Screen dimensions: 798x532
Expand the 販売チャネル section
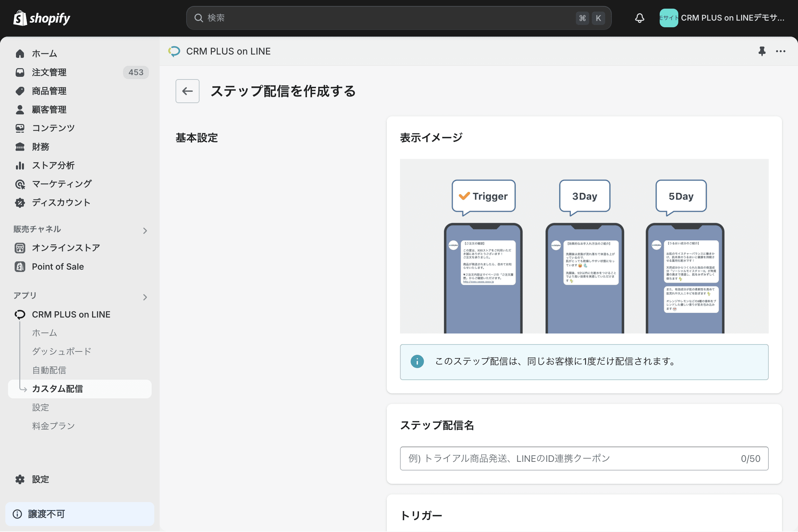145,230
